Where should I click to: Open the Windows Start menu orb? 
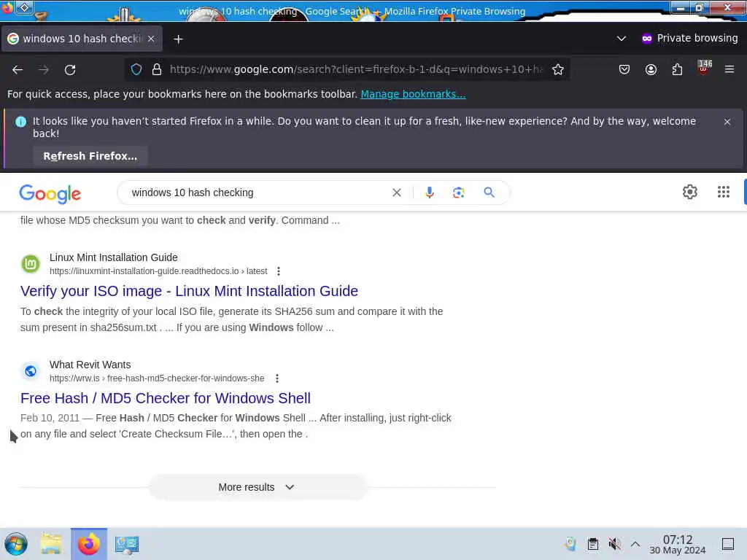(16, 544)
